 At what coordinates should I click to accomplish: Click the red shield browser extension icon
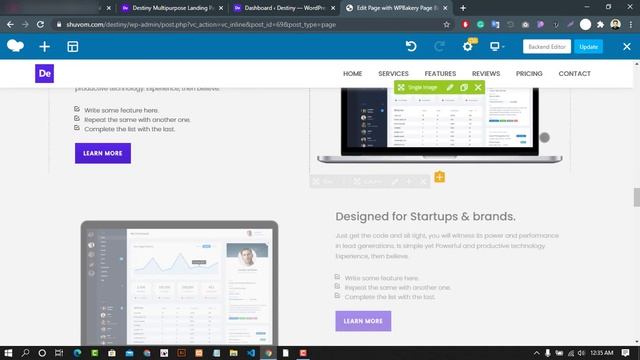[465, 24]
